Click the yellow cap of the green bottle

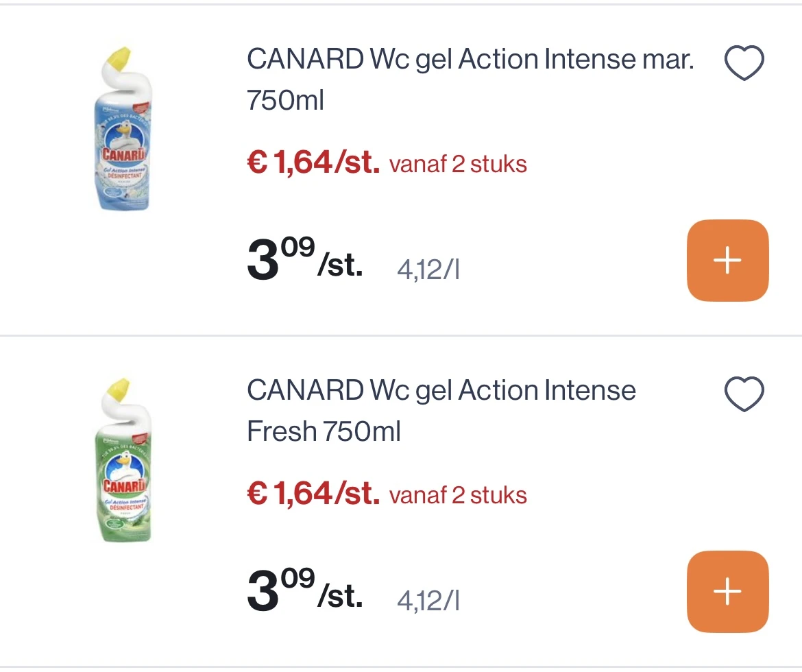(119, 389)
